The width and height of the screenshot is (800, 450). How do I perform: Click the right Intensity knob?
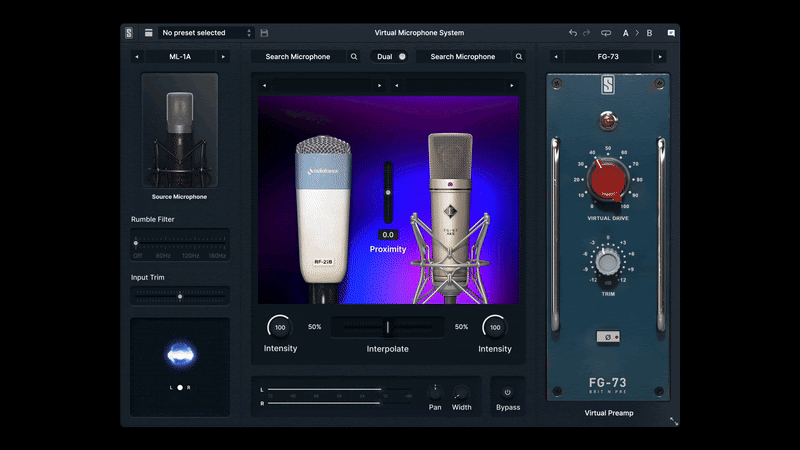(495, 328)
